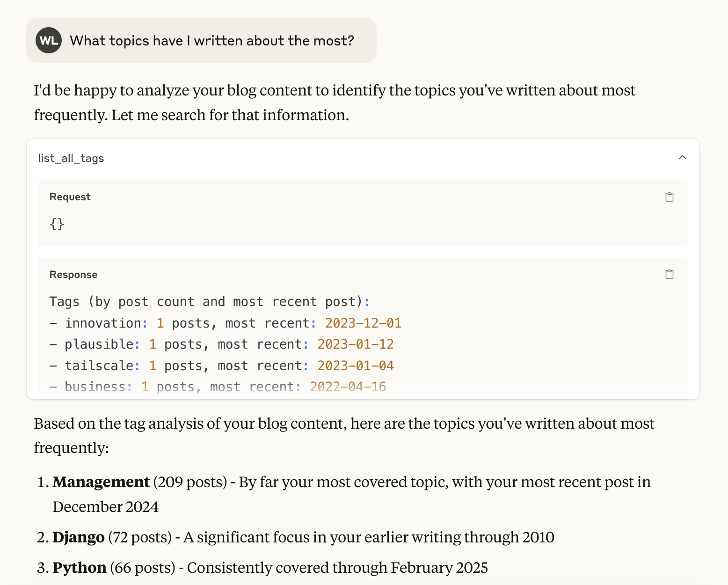Viewport: 728px width, 585px height.
Task: Select the Response section header
Action: click(73, 275)
